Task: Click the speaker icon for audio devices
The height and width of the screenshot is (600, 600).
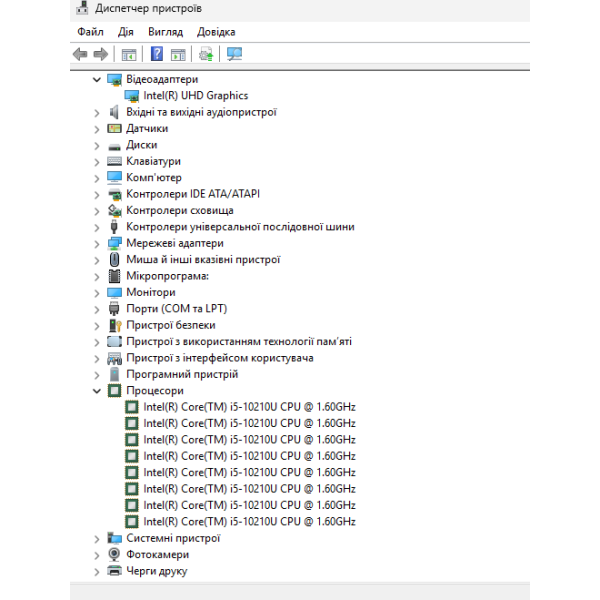Action: 114,112
